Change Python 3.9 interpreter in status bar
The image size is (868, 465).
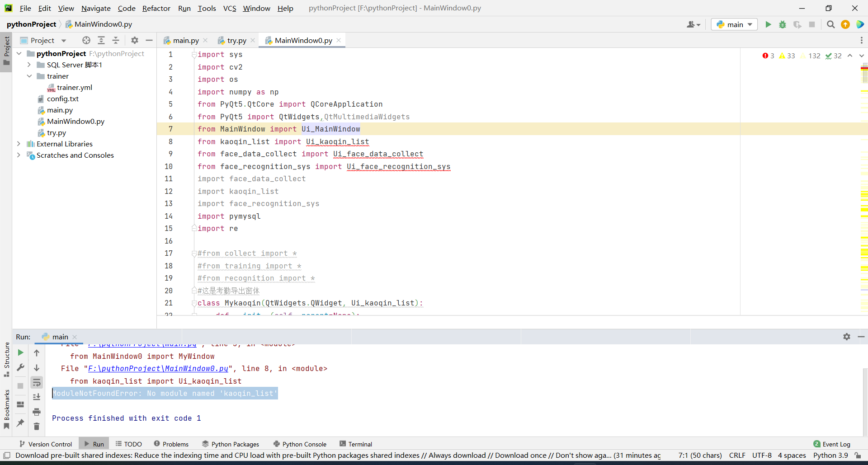pos(830,456)
